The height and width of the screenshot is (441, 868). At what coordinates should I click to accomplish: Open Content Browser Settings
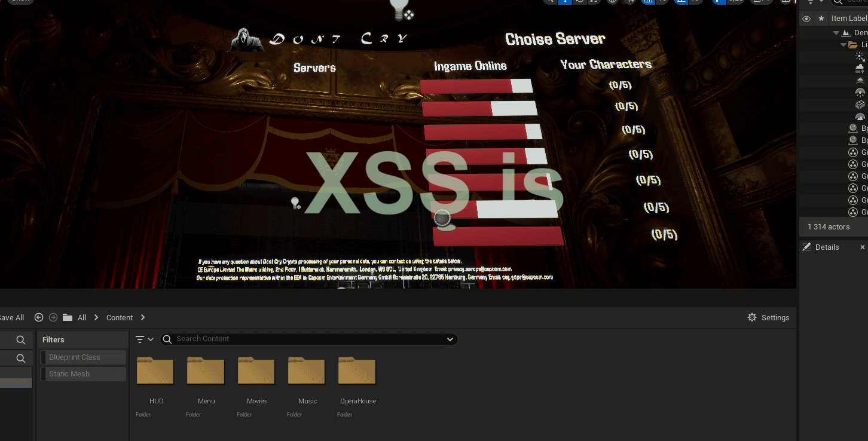tap(769, 318)
